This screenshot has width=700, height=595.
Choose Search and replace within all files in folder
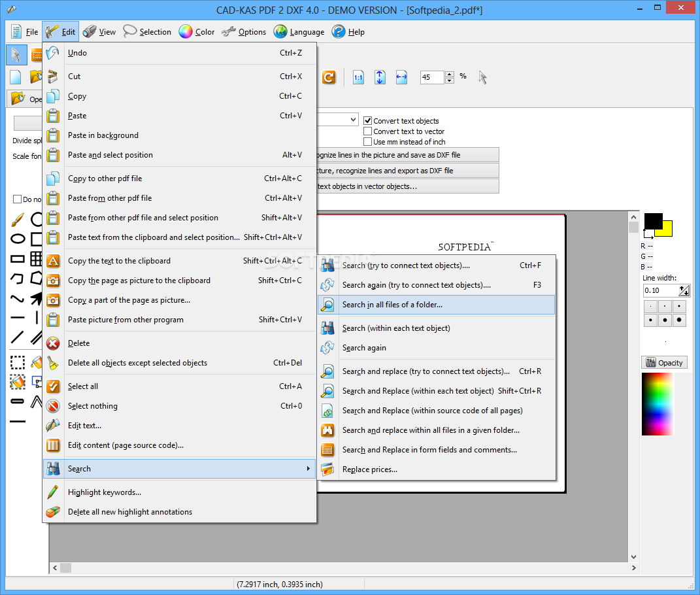coord(436,430)
